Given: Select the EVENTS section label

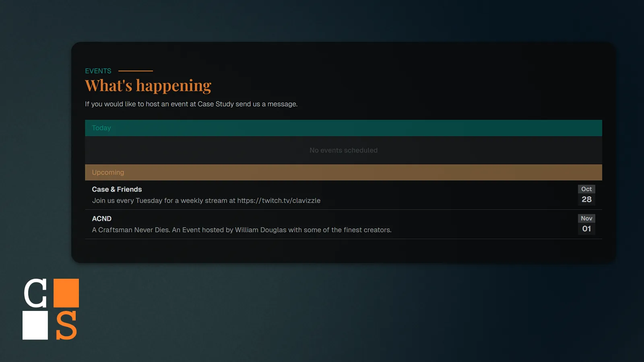Looking at the screenshot, I should tap(98, 71).
